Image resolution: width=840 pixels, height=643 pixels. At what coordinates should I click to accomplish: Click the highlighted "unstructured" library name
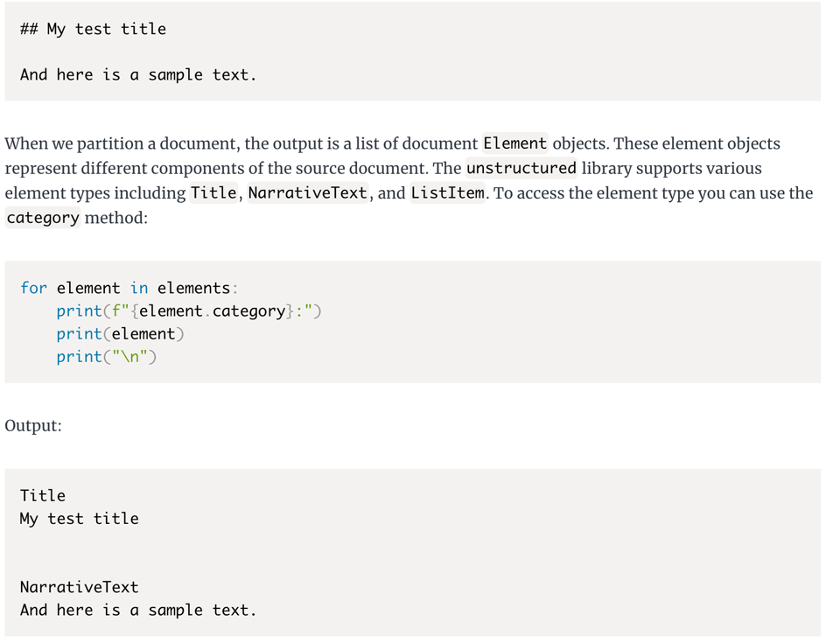[521, 168]
